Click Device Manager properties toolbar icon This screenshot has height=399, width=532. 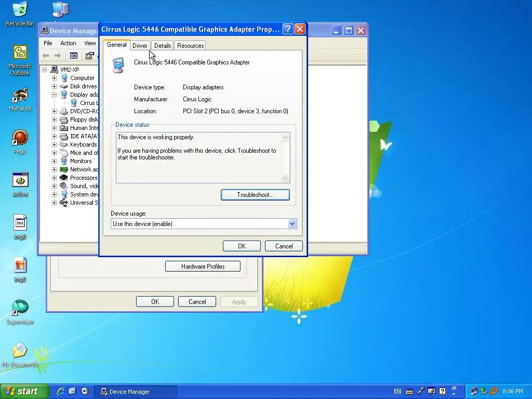coord(89,56)
